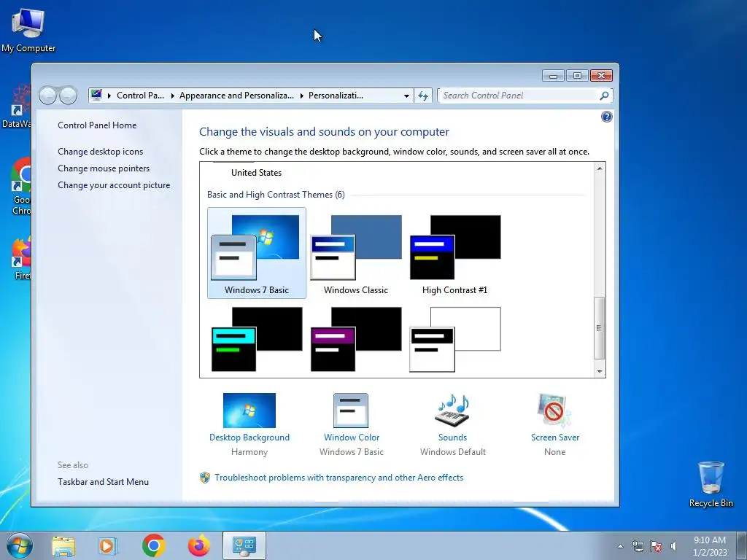This screenshot has width=747, height=560.
Task: Open the Screen Saver icon
Action: tap(554, 410)
